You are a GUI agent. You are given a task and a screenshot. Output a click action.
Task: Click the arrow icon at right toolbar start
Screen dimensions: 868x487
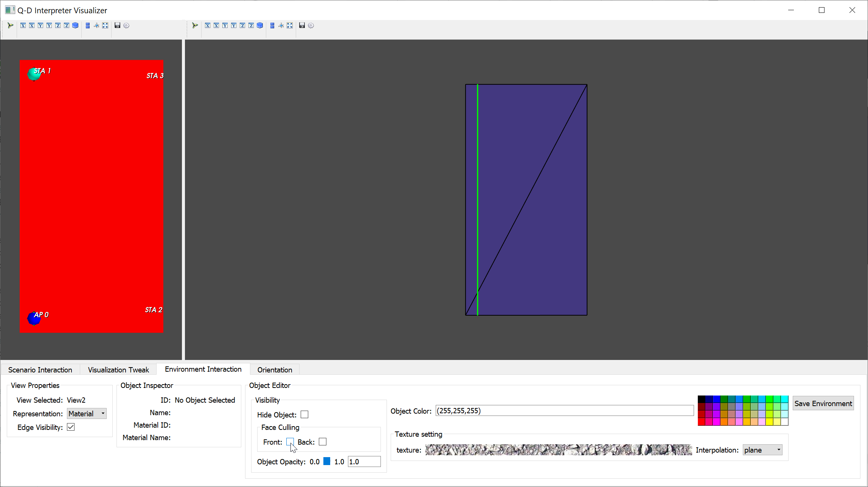195,25
